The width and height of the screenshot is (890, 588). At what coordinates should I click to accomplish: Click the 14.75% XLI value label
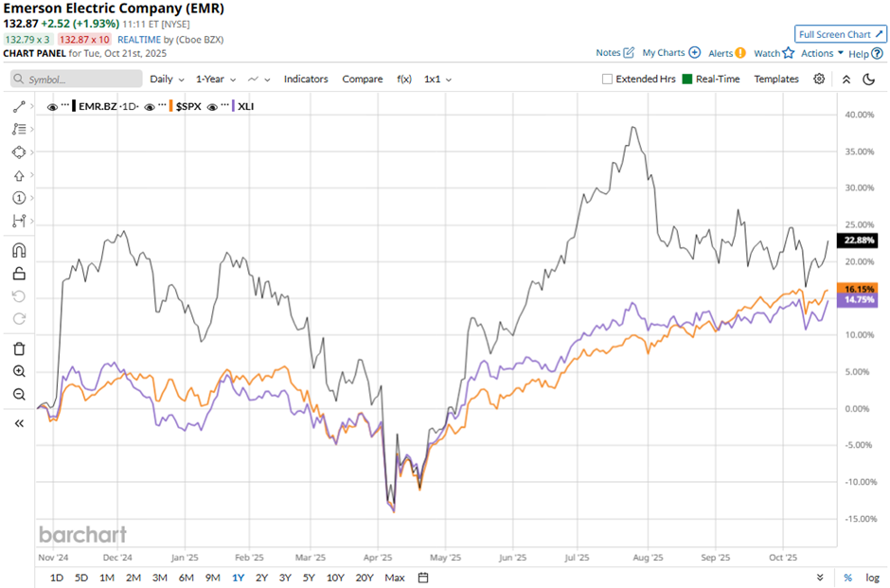point(858,299)
